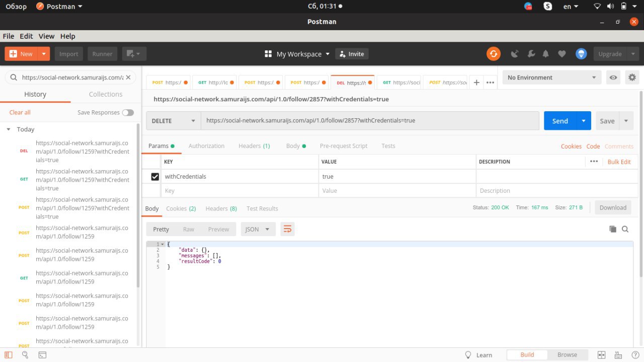
Task: Open manage environments gear icon
Action: pos(632,78)
